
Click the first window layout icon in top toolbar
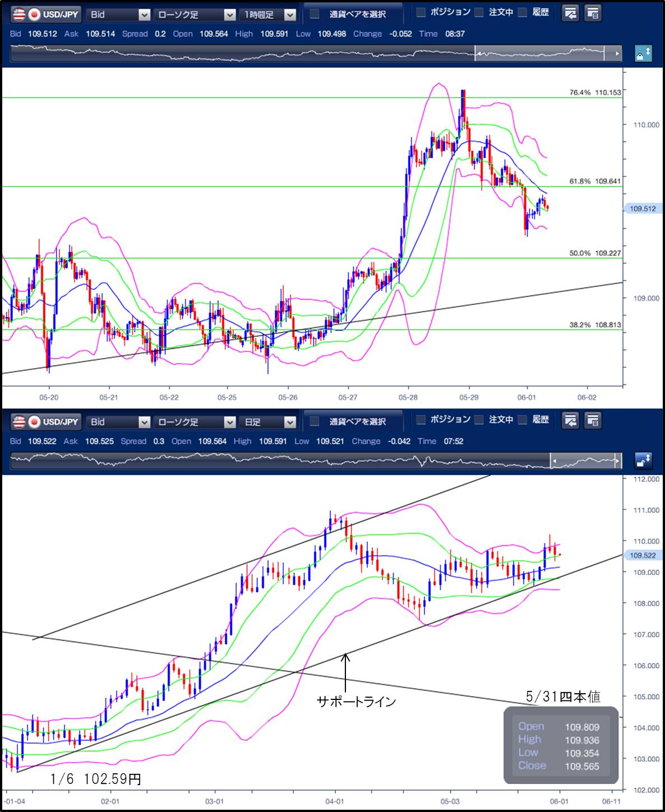point(570,13)
